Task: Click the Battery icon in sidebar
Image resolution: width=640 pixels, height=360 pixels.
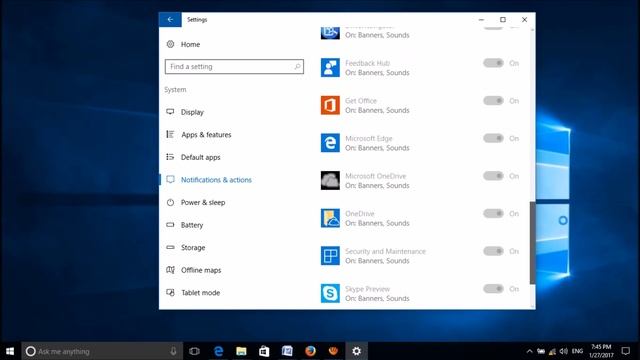Action: click(x=170, y=224)
